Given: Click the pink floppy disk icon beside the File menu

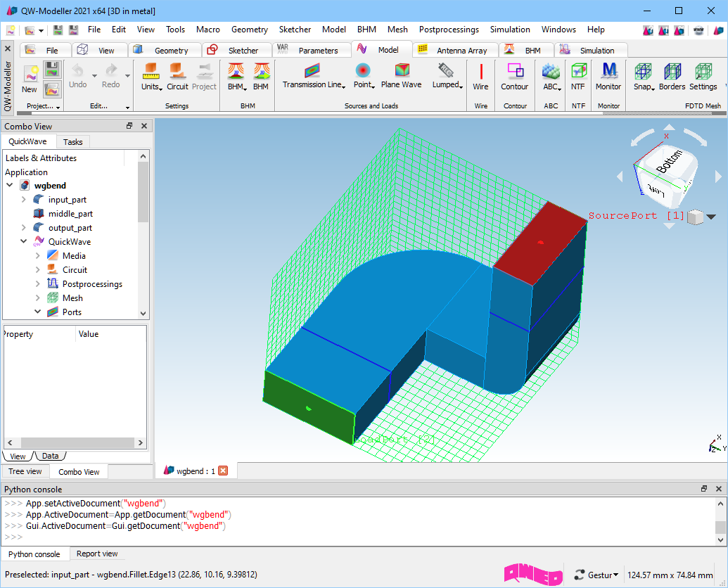Looking at the screenshot, I should click(73, 30).
